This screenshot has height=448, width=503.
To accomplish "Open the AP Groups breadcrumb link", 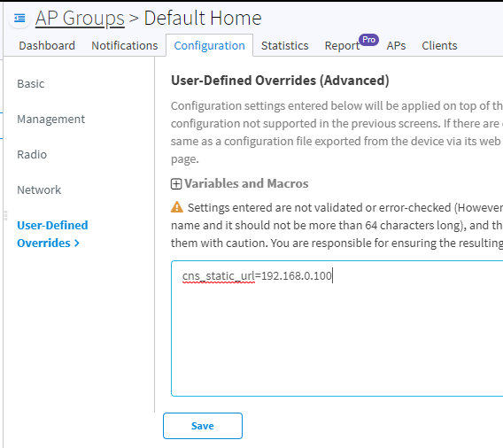I will click(x=80, y=18).
